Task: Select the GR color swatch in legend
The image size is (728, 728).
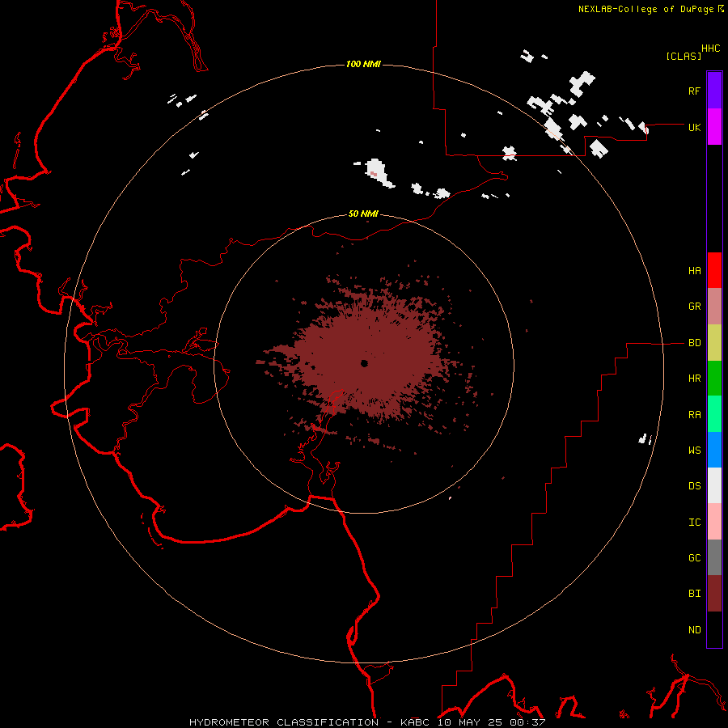Action: click(714, 307)
